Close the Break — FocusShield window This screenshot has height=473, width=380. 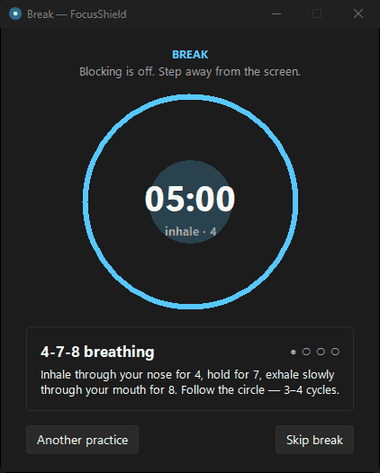pos(358,14)
